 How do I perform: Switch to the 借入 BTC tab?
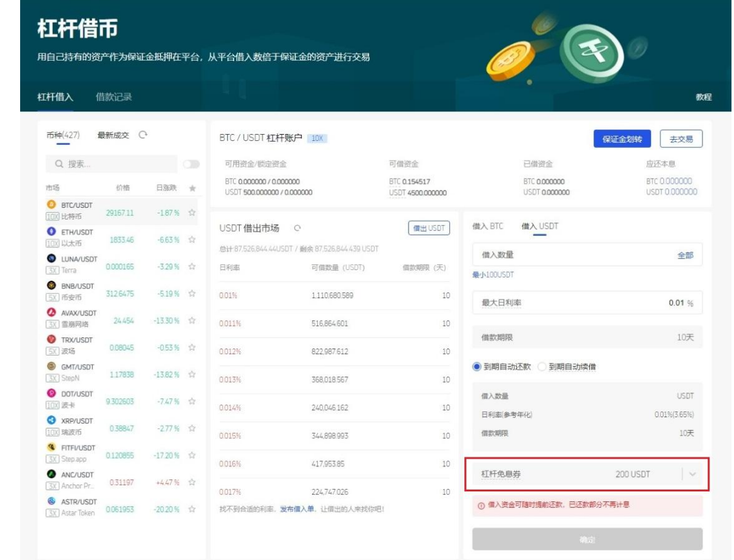pos(488,227)
